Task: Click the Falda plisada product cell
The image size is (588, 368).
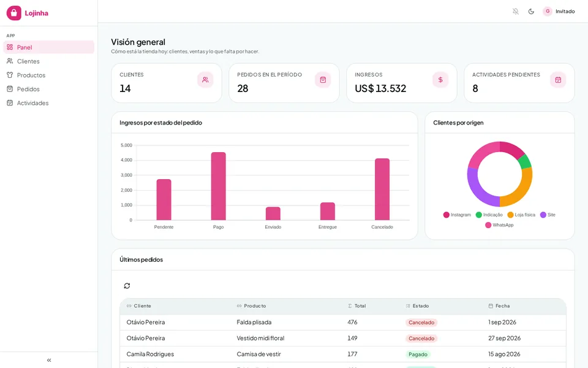Action: [254, 322]
